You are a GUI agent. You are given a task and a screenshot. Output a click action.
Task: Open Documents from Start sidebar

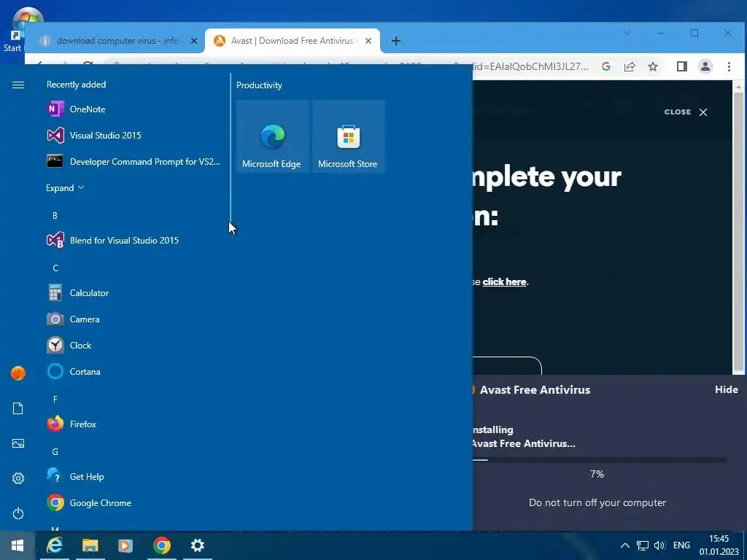[18, 408]
